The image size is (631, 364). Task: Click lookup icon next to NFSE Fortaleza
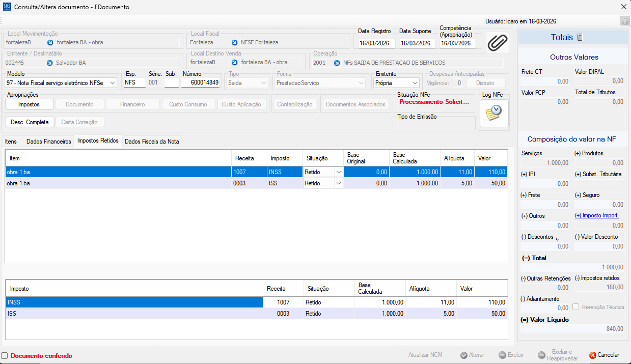[234, 42]
